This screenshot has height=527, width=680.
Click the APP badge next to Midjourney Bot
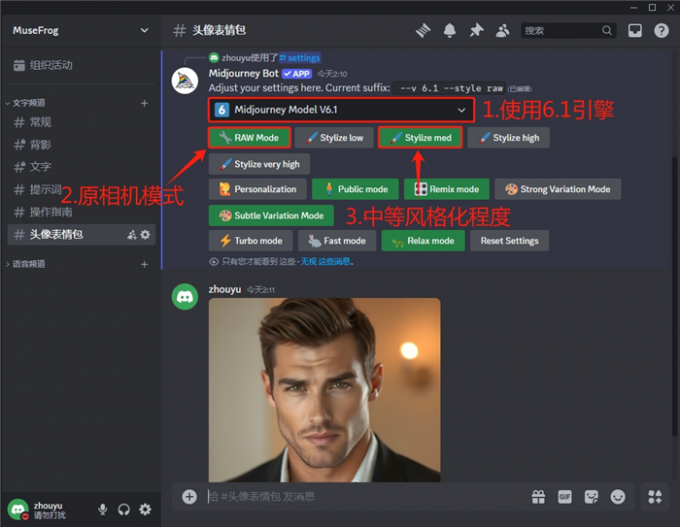297,74
